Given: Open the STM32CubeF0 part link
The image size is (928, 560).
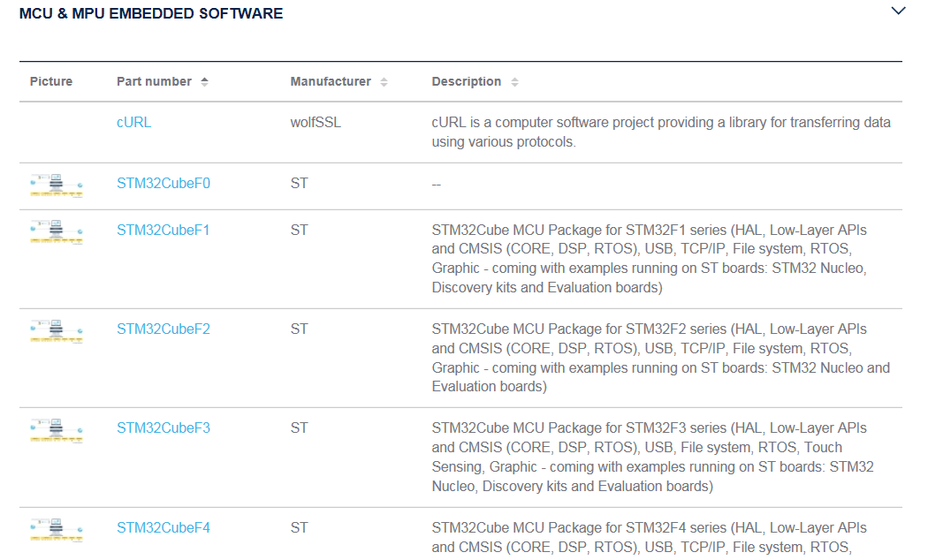Looking at the screenshot, I should pyautogui.click(x=164, y=184).
